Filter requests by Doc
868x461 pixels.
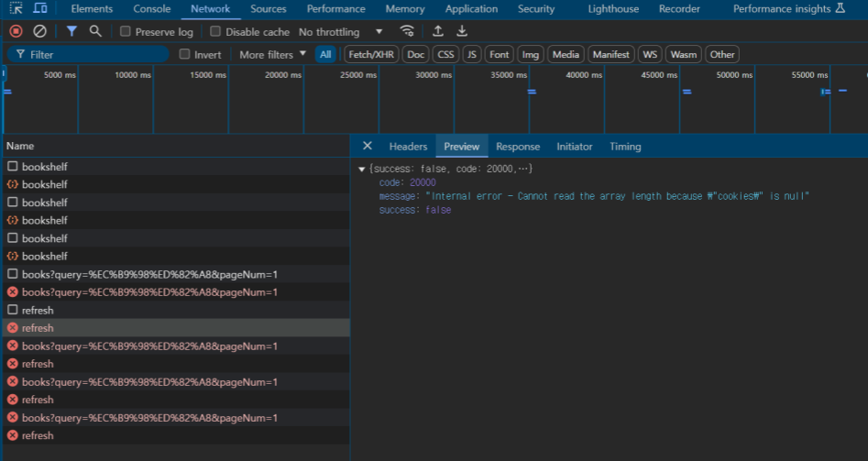[x=416, y=54]
